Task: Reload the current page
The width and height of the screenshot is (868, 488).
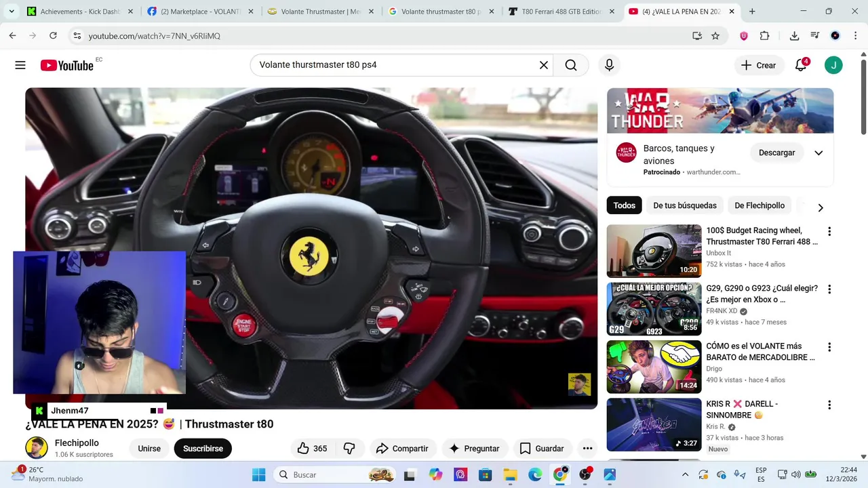Action: (x=53, y=36)
